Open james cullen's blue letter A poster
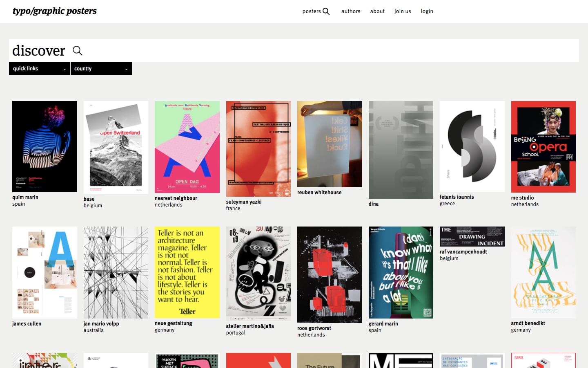This screenshot has width=588, height=368. [45, 272]
